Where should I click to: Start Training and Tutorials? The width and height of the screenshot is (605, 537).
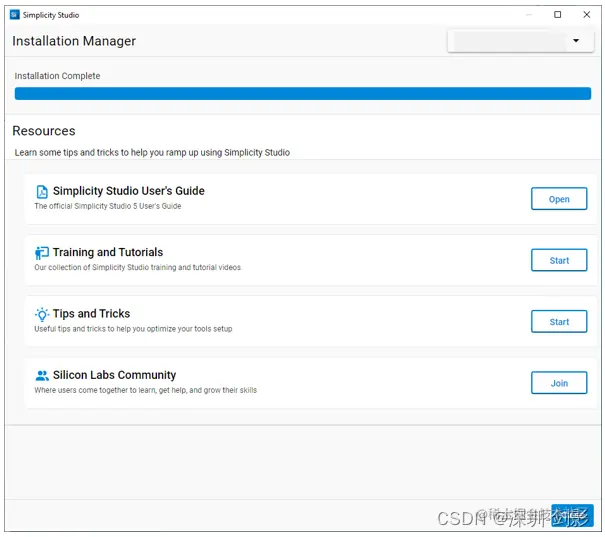[559, 260]
